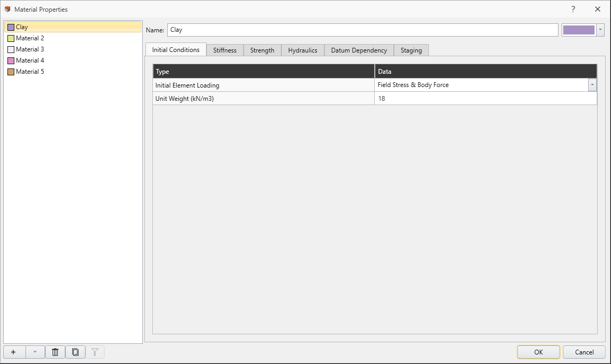611x364 pixels.
Task: Switch to the Stiffness tab
Action: [225, 50]
